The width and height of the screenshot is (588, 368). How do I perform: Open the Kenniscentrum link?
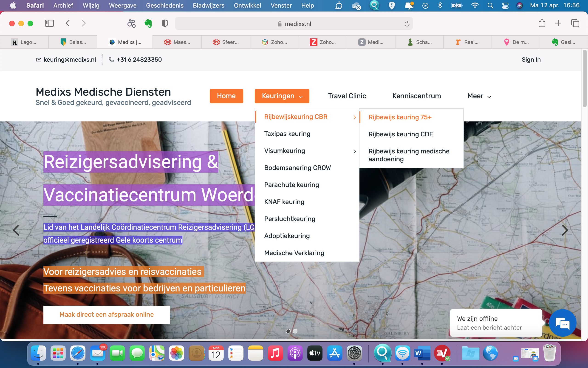pyautogui.click(x=416, y=96)
